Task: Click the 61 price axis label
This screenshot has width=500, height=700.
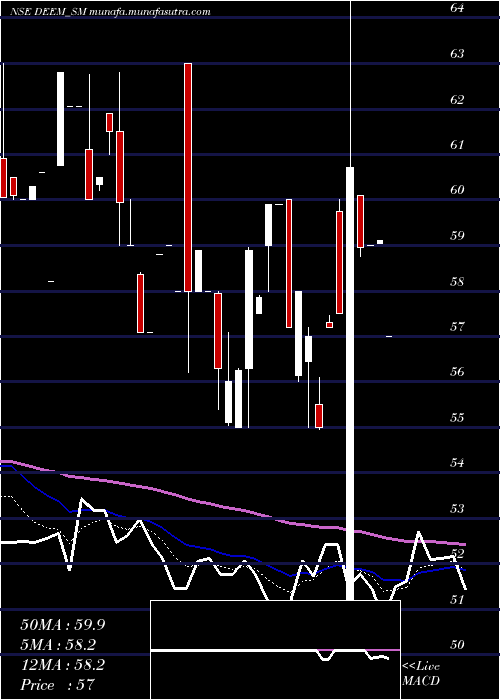Action: point(456,145)
